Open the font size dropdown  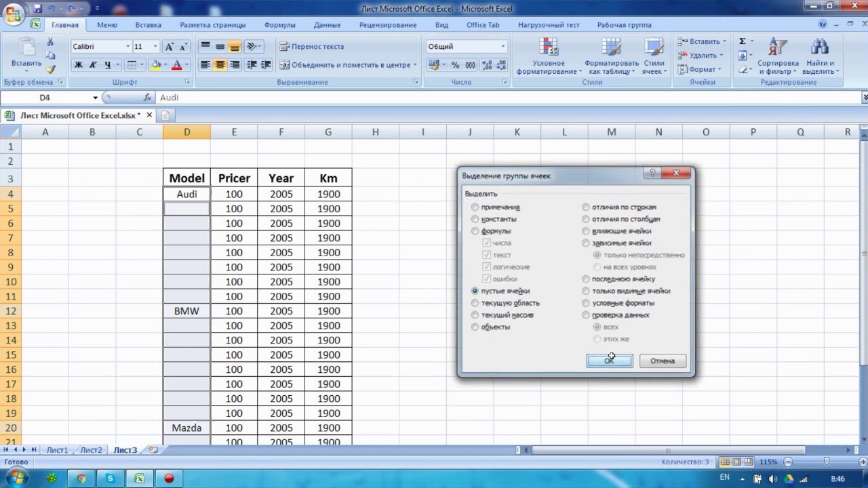pos(157,47)
